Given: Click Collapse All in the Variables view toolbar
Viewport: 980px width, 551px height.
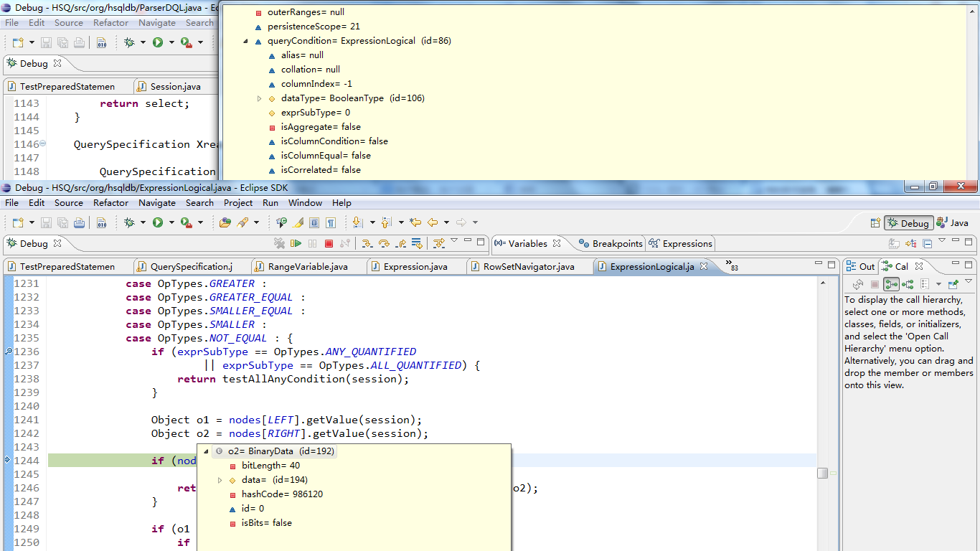Looking at the screenshot, I should 928,243.
